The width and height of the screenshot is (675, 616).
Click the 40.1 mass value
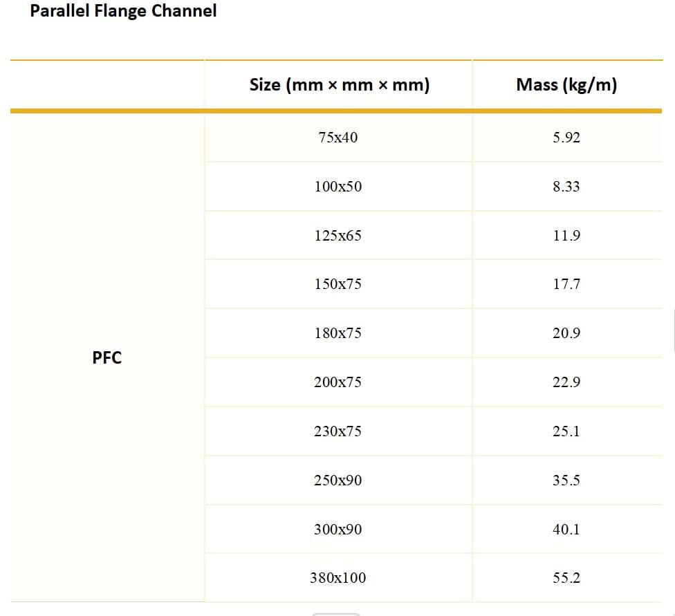tap(566, 529)
